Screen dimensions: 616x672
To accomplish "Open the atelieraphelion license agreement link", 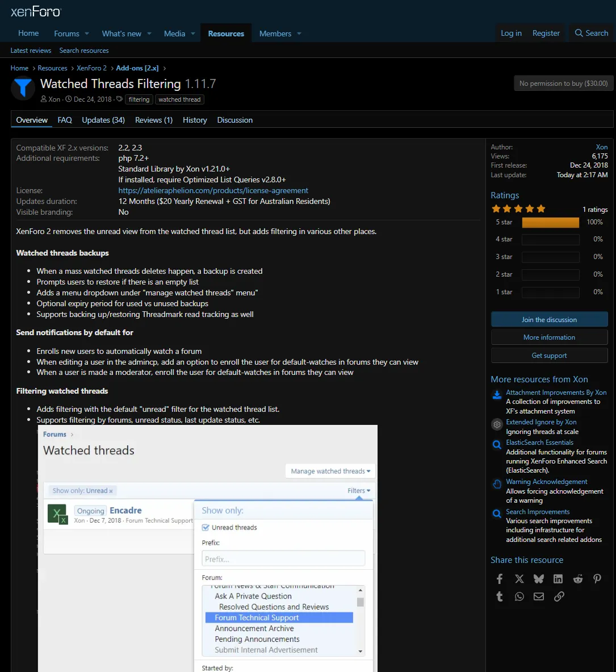I will pos(213,191).
